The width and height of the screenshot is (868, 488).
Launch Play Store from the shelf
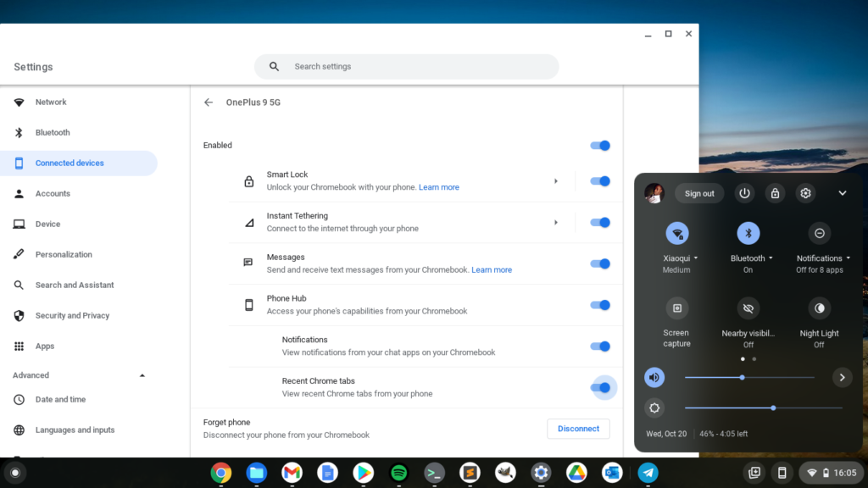pyautogui.click(x=363, y=473)
